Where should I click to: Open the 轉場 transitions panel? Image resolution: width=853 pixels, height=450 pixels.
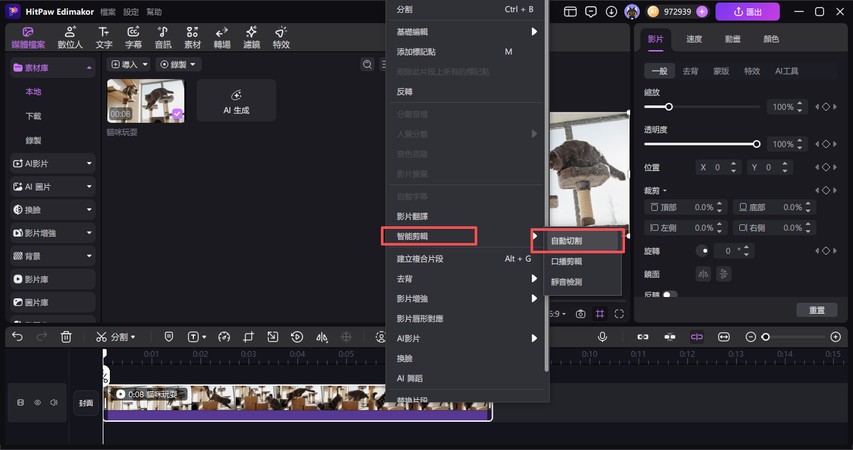(x=221, y=38)
